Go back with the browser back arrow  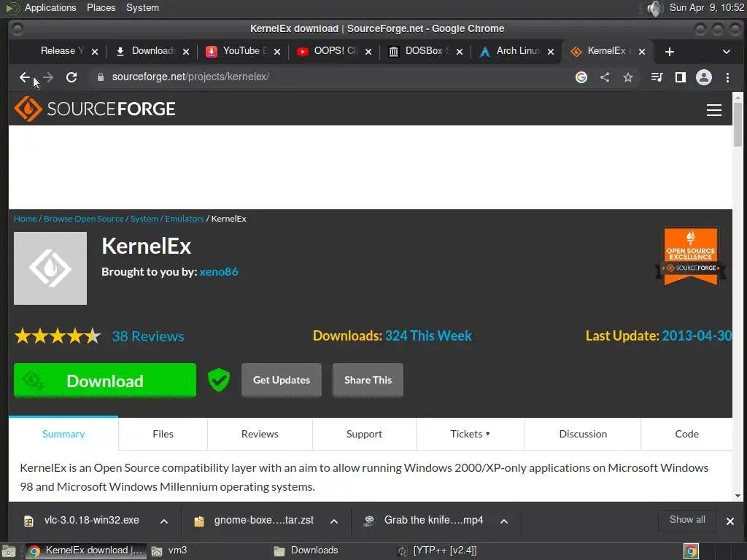tap(24, 77)
